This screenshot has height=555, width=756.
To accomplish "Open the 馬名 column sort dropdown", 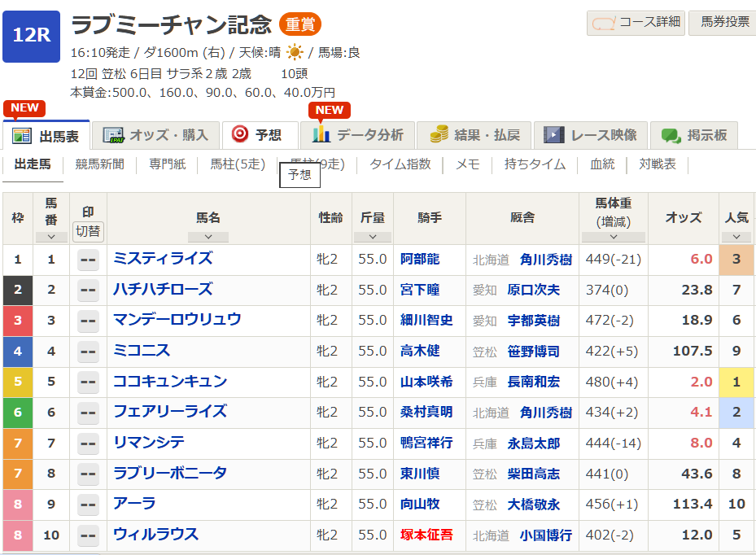I will 209,238.
